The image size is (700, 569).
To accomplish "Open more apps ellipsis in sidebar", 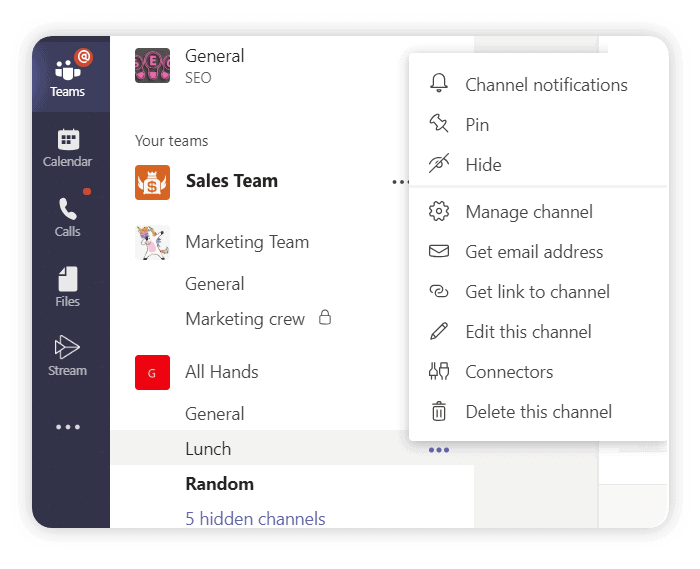I will coord(68,427).
